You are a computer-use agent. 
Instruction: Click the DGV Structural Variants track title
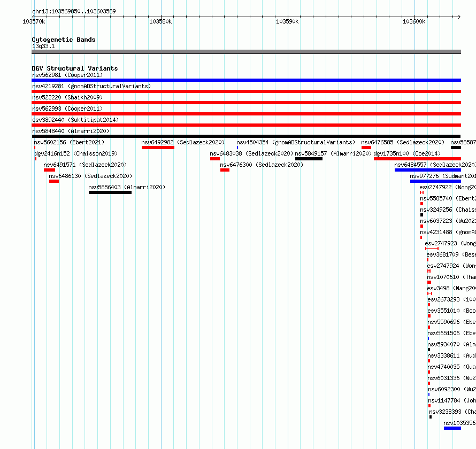75,68
